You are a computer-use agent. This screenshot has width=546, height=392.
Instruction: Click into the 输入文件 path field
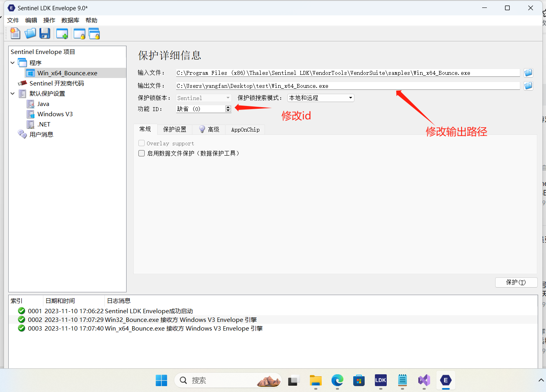(348, 73)
